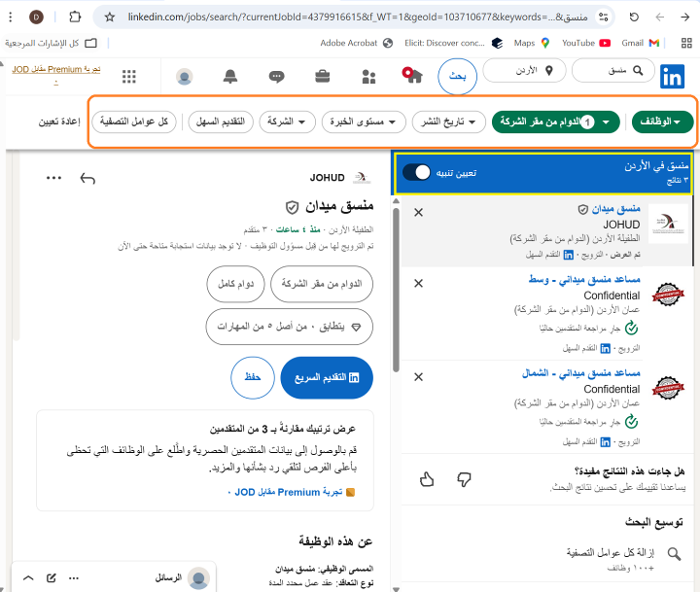Share the job with the arrow icon

point(87,179)
